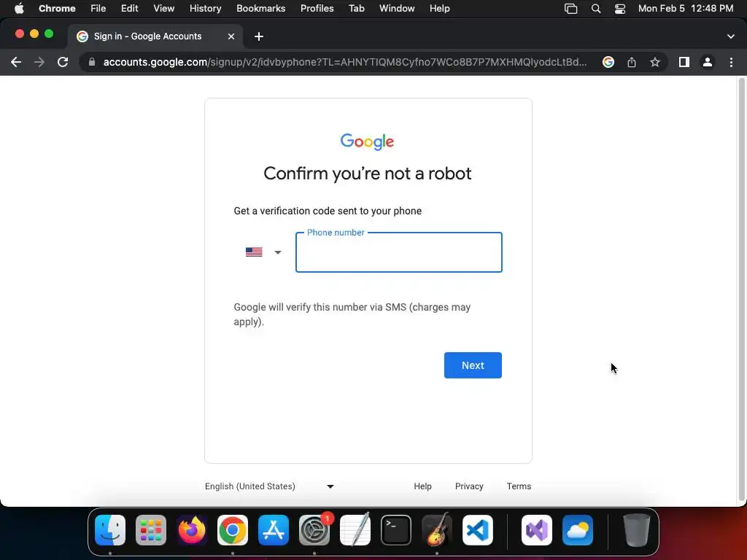Open Launchpad from the Dock

click(x=151, y=530)
